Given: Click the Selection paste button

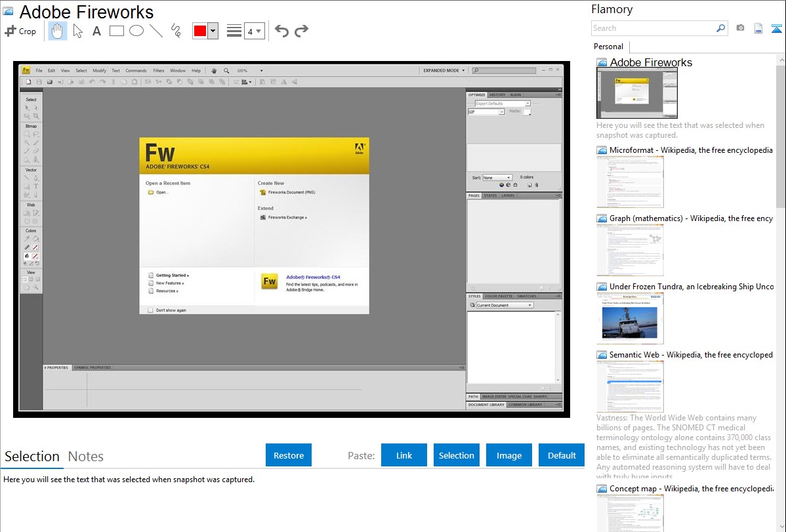Looking at the screenshot, I should [456, 455].
